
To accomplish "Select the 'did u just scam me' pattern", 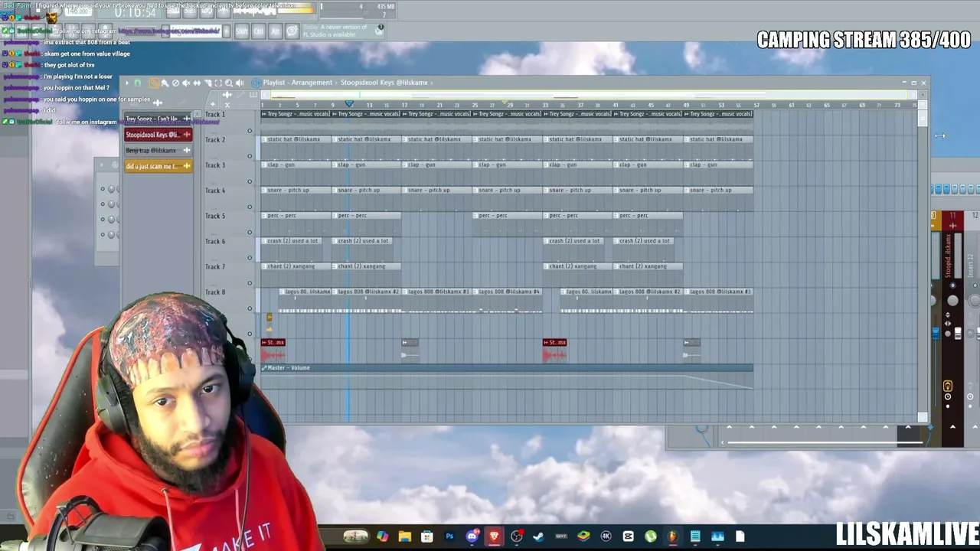I will [158, 166].
